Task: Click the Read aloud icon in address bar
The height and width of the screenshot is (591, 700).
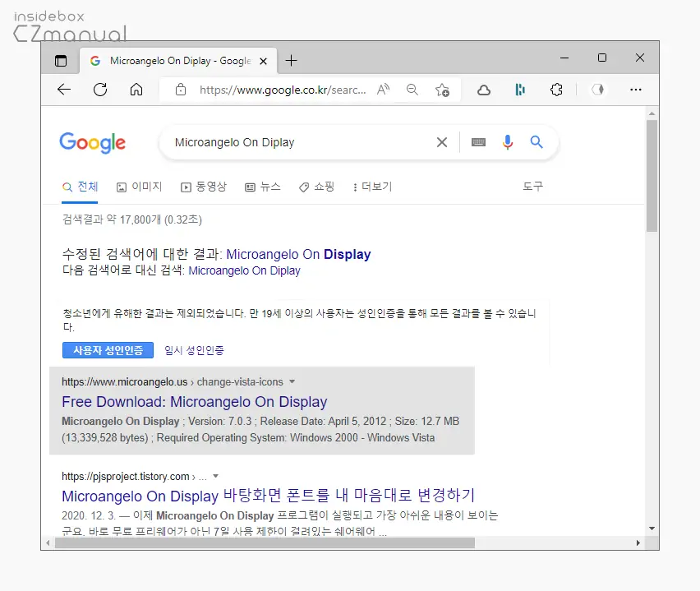Action: pyautogui.click(x=383, y=90)
